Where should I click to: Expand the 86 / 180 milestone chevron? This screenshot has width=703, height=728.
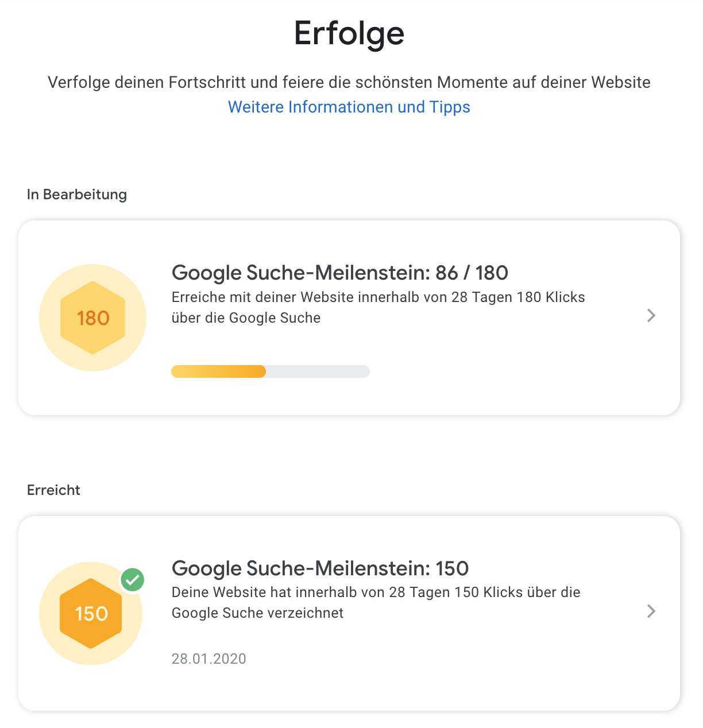coord(651,315)
